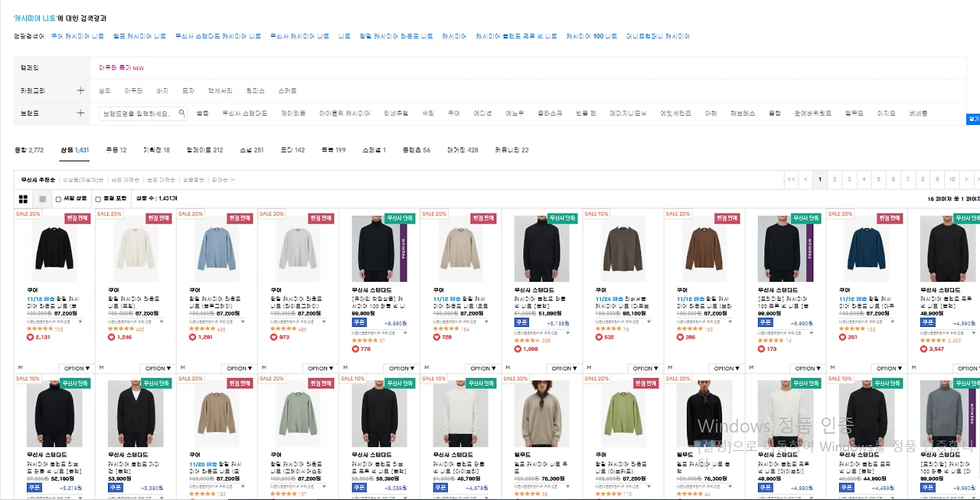Click the heart icon showing 729
Viewport: 980px width, 500px height.
(x=436, y=337)
